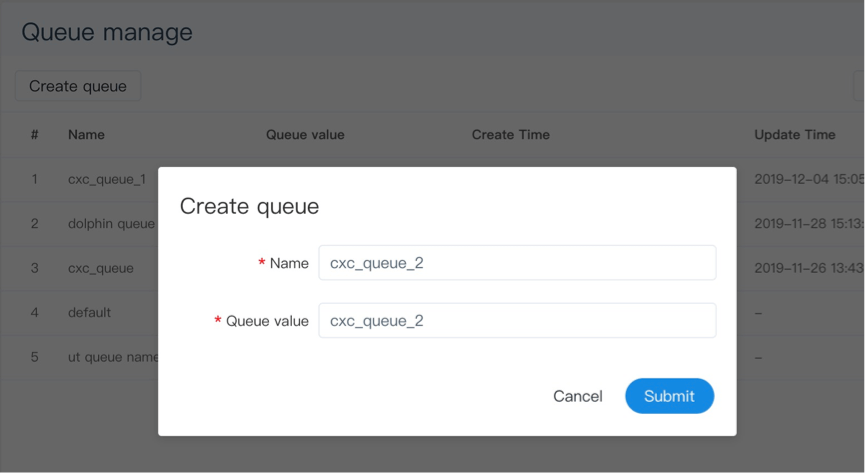Select the dolphin queue row name

point(111,224)
